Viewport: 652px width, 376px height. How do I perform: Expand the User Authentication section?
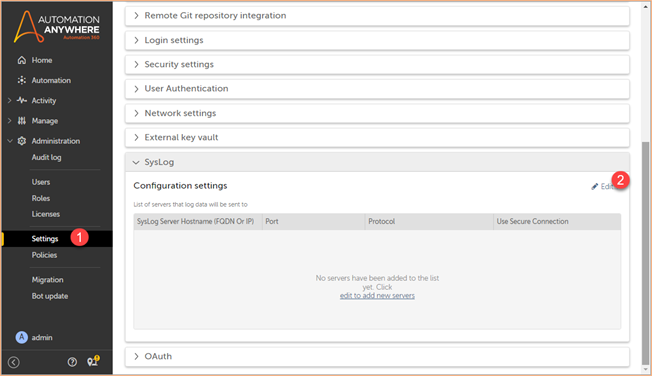[377, 89]
